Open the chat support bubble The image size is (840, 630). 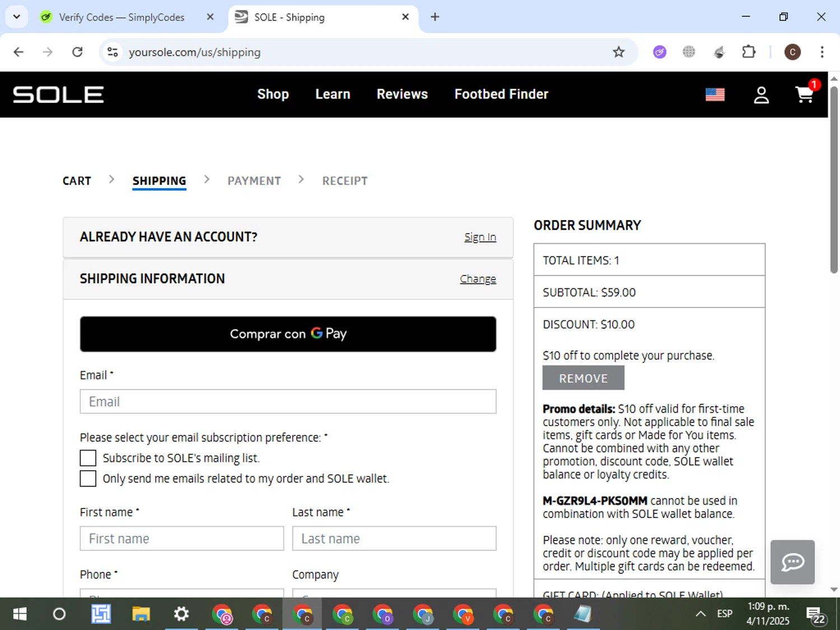click(x=792, y=562)
